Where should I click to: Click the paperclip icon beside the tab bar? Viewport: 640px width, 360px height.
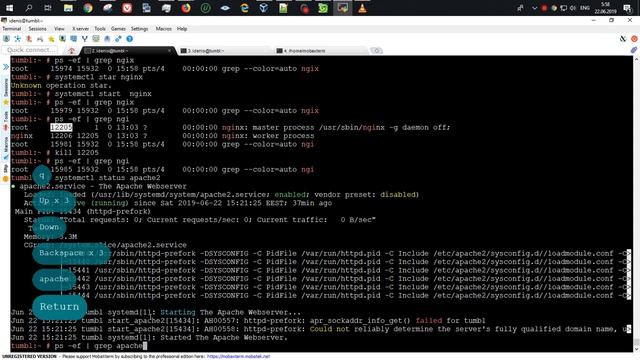tap(634, 50)
